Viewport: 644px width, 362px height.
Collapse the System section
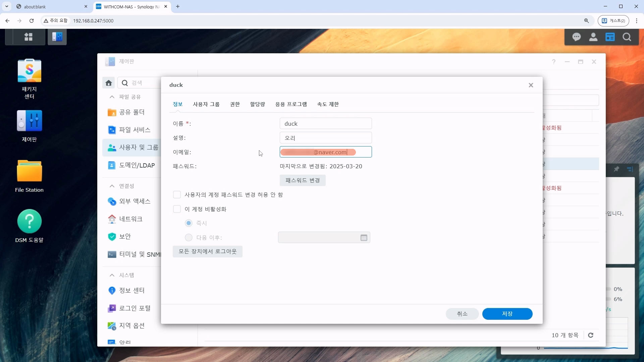112,275
